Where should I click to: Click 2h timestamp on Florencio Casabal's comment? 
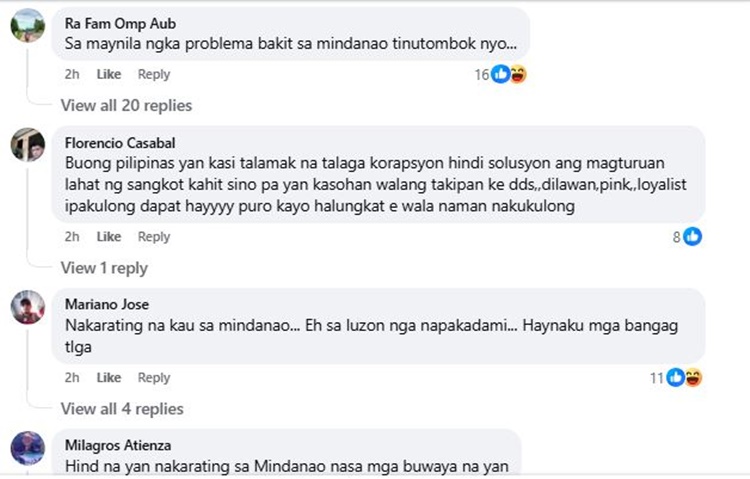point(72,237)
